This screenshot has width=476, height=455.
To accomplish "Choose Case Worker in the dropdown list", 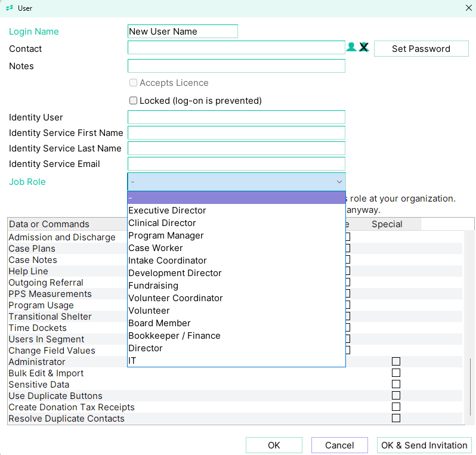I will click(156, 248).
